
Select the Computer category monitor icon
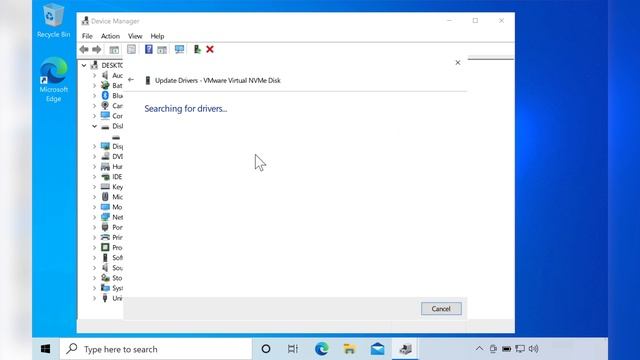point(105,116)
